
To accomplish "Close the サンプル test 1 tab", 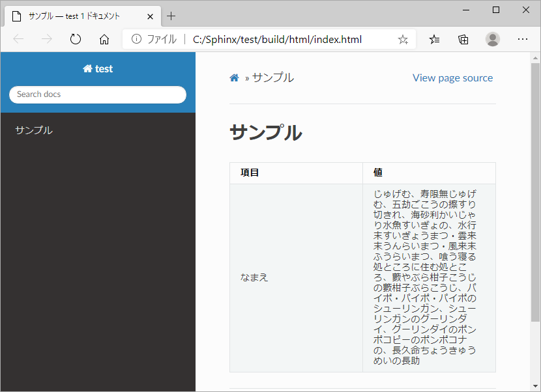I will click(x=150, y=16).
